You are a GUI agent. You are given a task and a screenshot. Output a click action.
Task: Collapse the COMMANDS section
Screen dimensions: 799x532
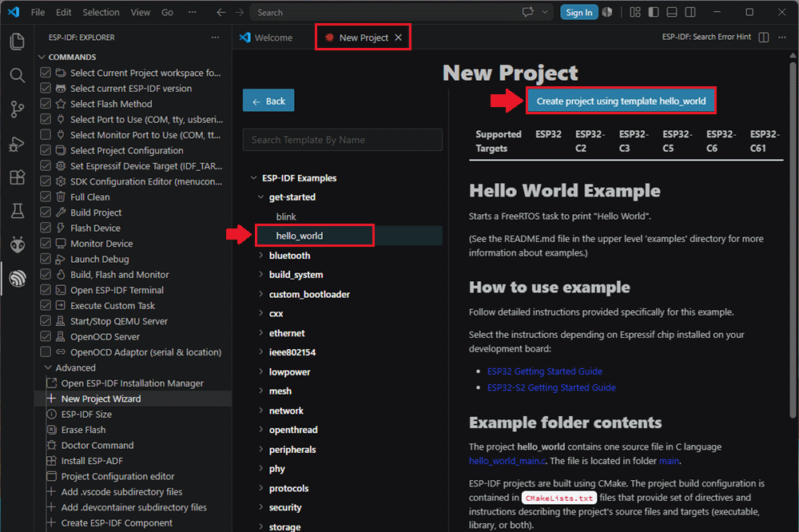coord(42,57)
